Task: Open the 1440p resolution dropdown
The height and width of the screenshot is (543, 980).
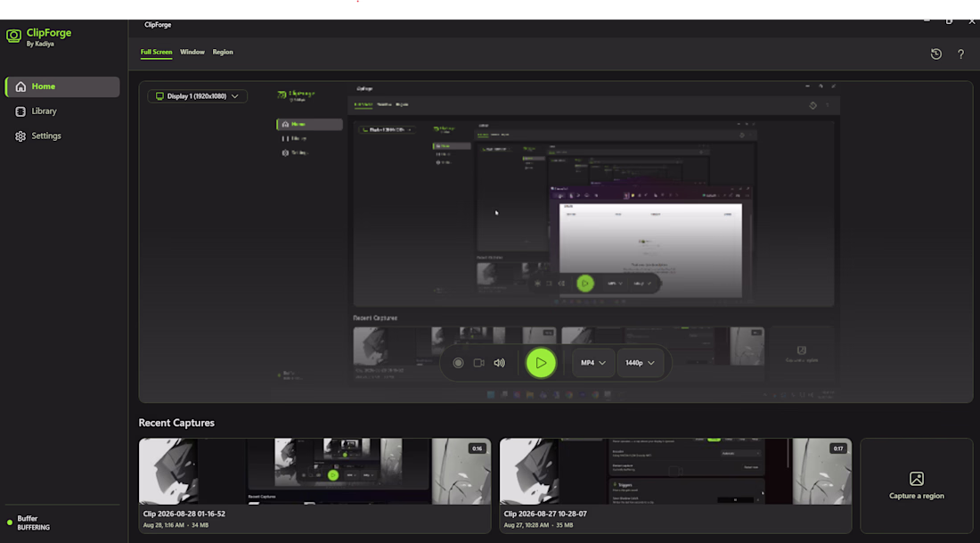Action: click(640, 363)
